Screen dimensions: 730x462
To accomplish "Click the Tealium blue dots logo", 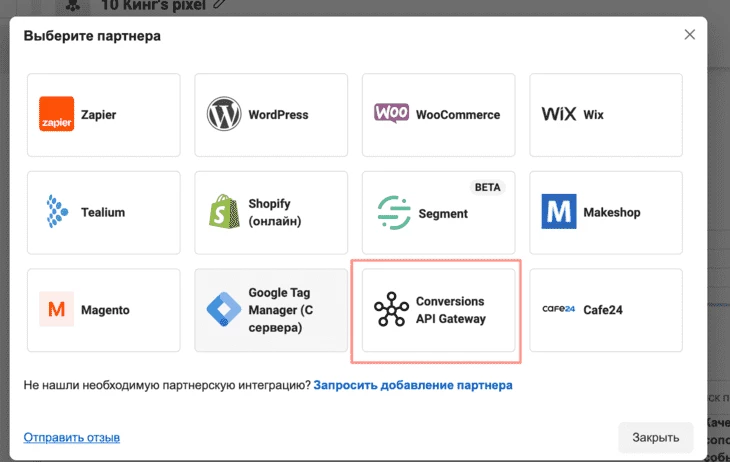I will click(57, 212).
